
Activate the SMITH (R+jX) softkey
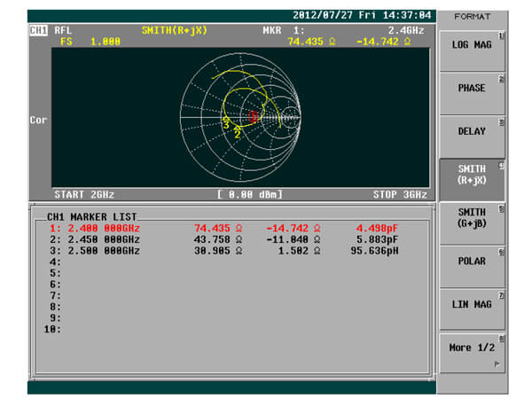472,180
